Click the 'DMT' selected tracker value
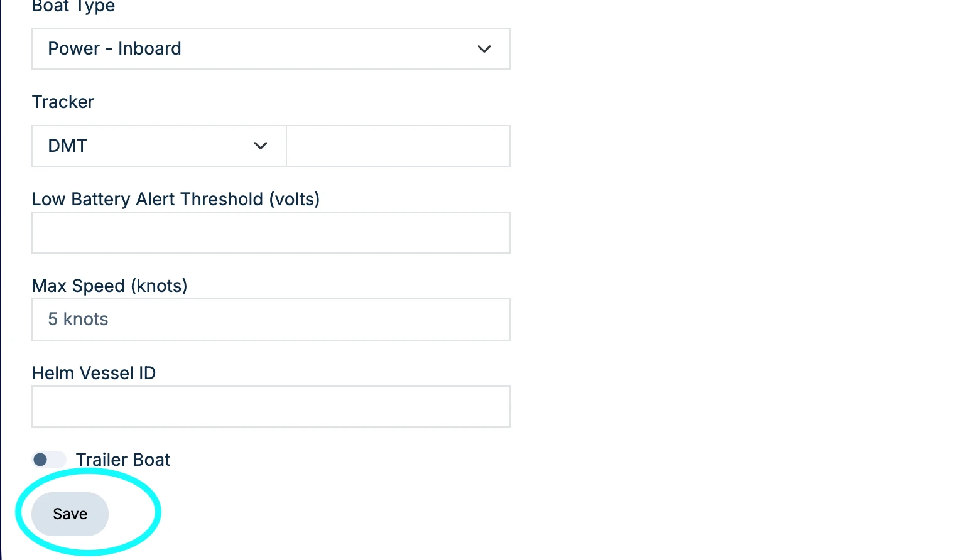This screenshot has width=966, height=560. click(67, 146)
